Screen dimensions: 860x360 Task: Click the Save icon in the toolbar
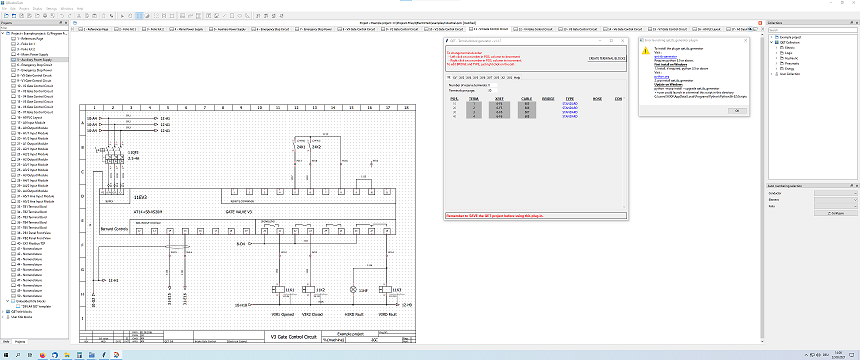[x=21, y=15]
